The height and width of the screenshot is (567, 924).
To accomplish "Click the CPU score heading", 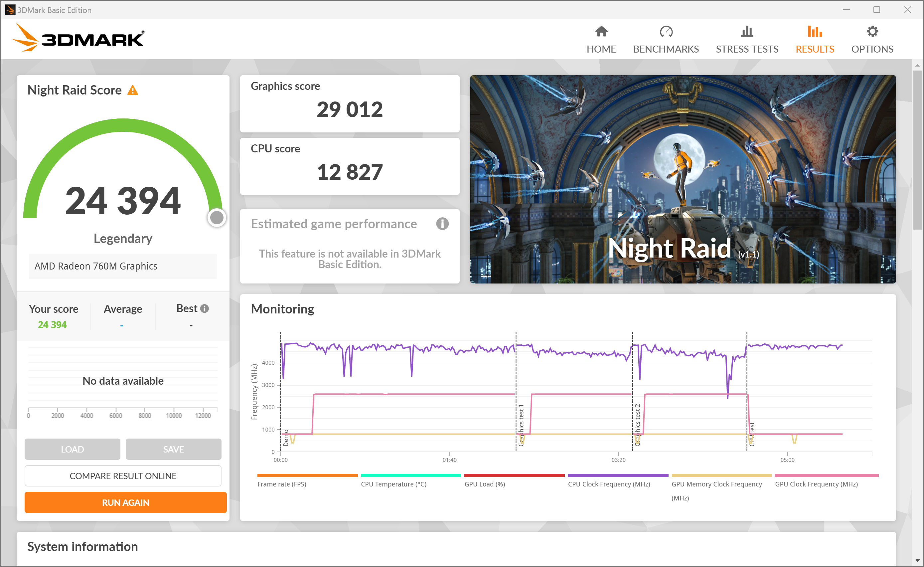I will click(275, 149).
